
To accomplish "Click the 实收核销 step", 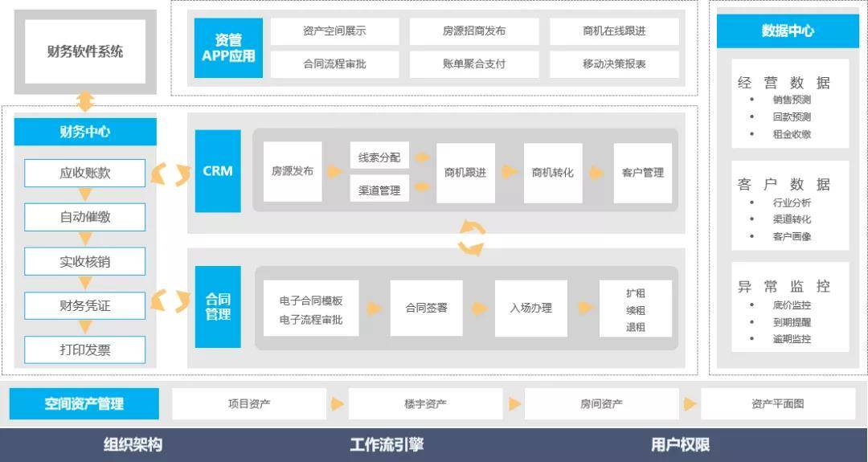I will 84,261.
